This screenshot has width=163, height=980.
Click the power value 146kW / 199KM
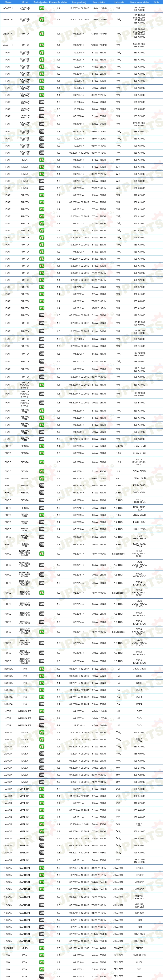[x=99, y=711]
